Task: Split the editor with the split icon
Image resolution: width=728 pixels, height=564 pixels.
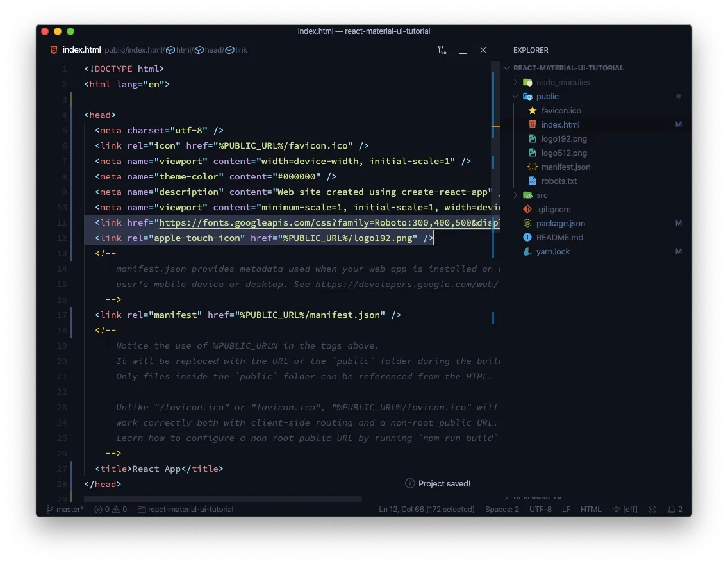Action: [463, 49]
